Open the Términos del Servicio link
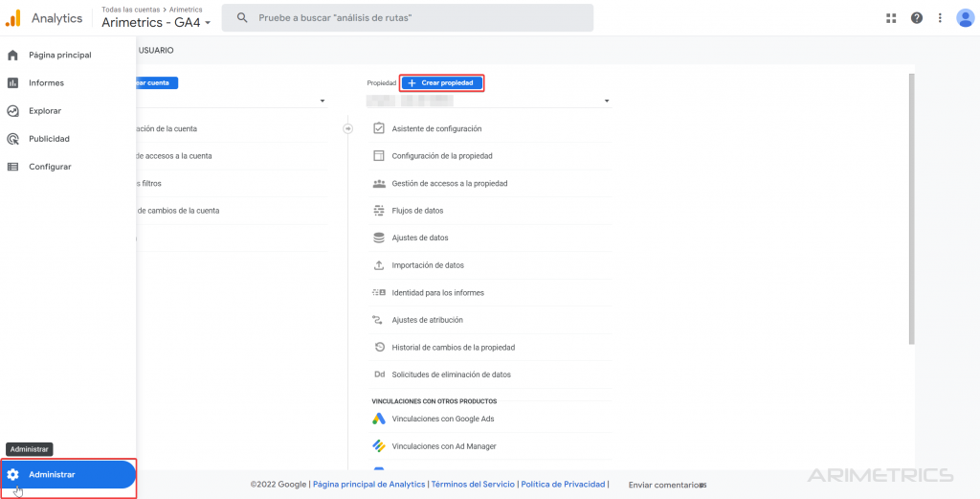The width and height of the screenshot is (980, 499). coord(473,485)
